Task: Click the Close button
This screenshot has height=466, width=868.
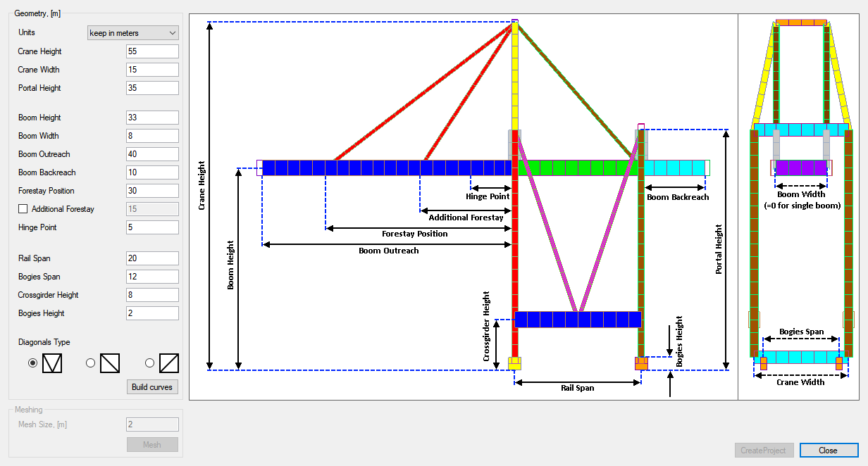Action: [x=829, y=450]
